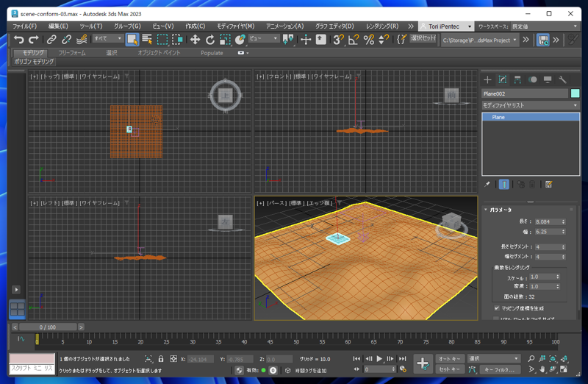Image resolution: width=588 pixels, height=384 pixels.
Task: Click Use Pivot Point Center icon
Action: click(x=288, y=40)
